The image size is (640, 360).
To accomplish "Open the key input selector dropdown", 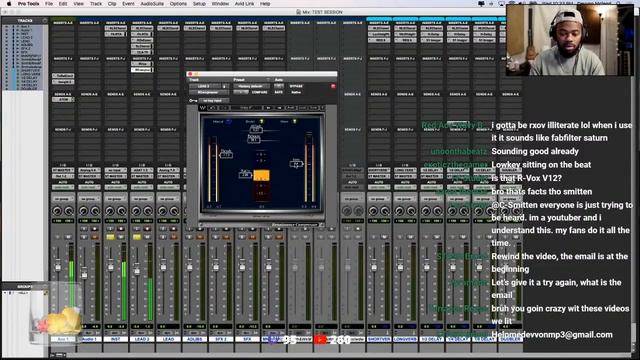I will click(214, 100).
